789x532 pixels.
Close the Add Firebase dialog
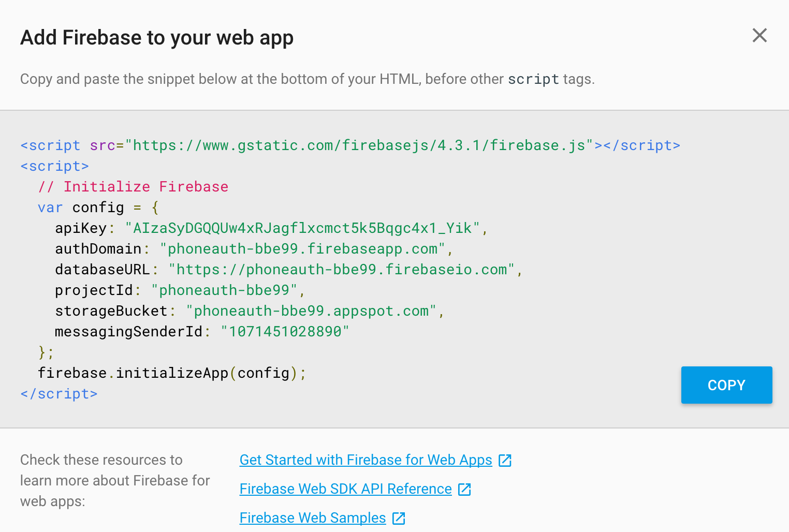click(759, 36)
